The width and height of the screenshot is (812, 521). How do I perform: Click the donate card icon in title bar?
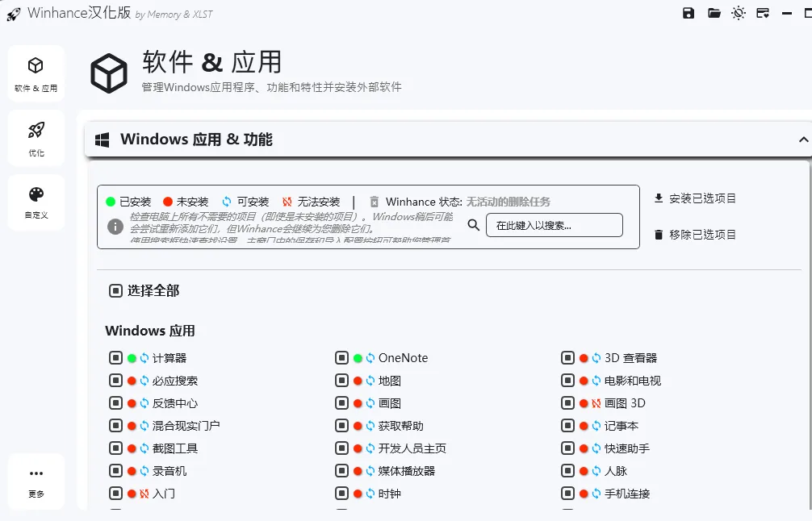point(763,13)
